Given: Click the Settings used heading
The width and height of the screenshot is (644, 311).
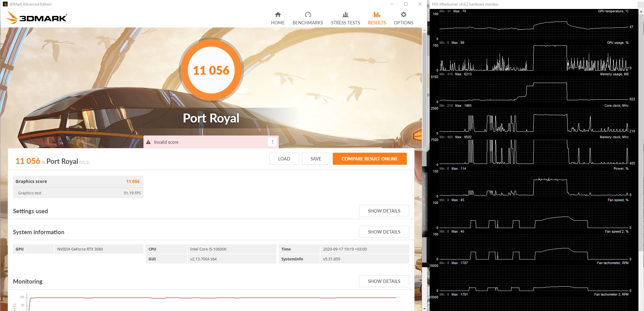Looking at the screenshot, I should point(30,211).
